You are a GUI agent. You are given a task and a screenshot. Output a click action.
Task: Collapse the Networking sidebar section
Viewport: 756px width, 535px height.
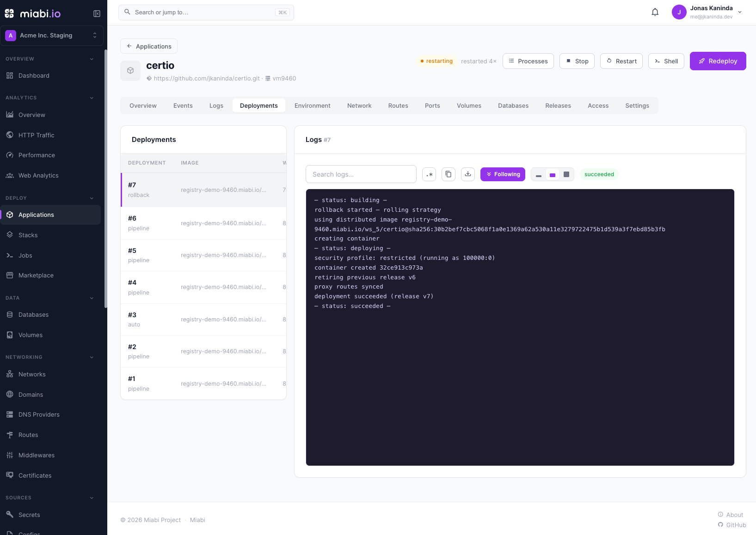coord(92,357)
